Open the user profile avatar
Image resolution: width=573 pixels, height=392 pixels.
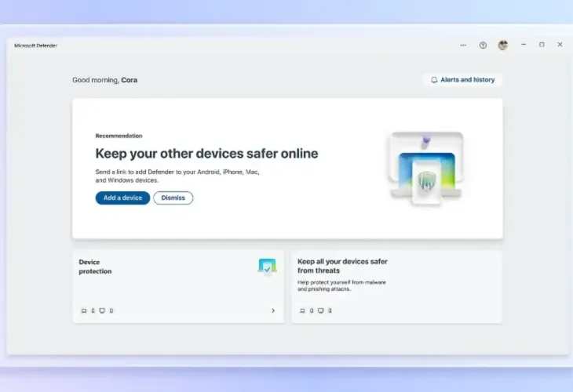tap(502, 45)
